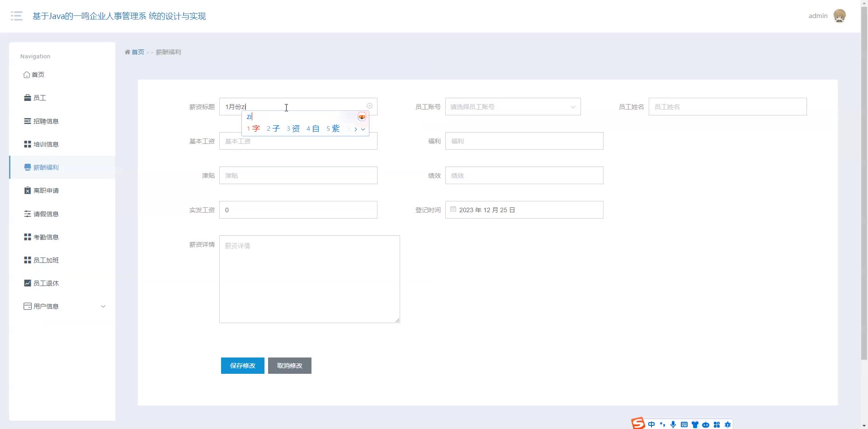Click the last settings icon in IME bar
The height and width of the screenshot is (429, 868).
727,424
